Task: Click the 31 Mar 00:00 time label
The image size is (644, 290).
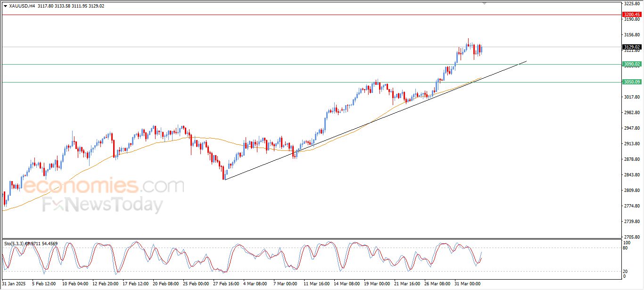Action: pos(467,284)
